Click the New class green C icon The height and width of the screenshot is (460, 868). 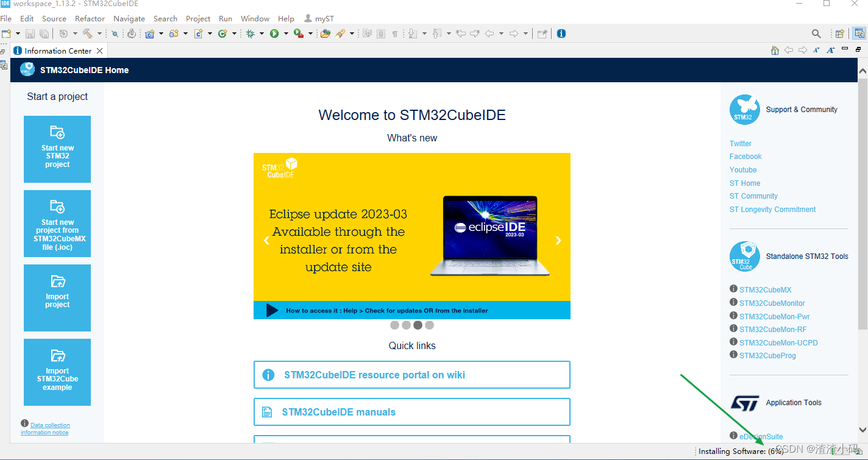222,34
